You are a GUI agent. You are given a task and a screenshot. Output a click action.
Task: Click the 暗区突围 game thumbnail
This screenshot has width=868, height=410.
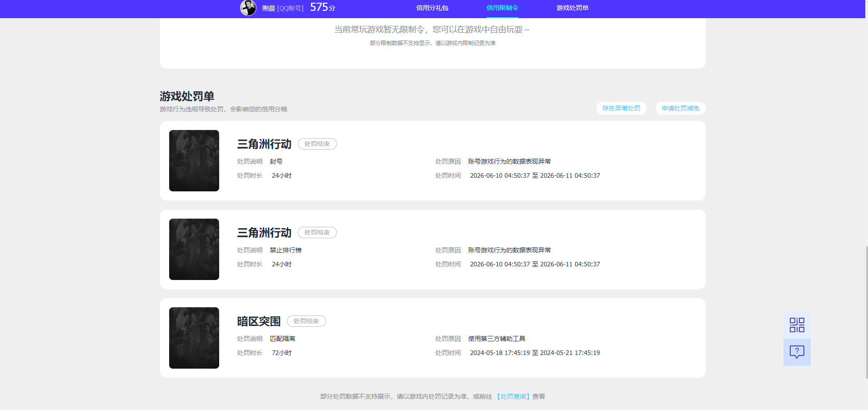tap(194, 338)
